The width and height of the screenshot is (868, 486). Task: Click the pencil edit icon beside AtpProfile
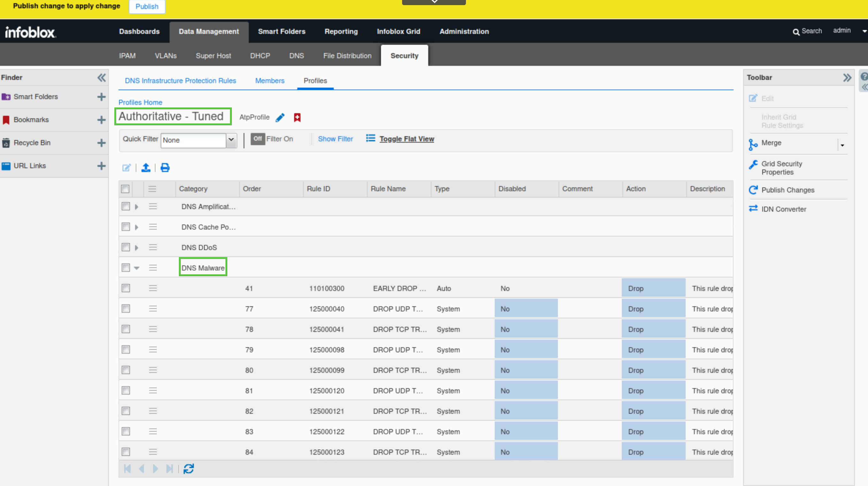pos(280,117)
